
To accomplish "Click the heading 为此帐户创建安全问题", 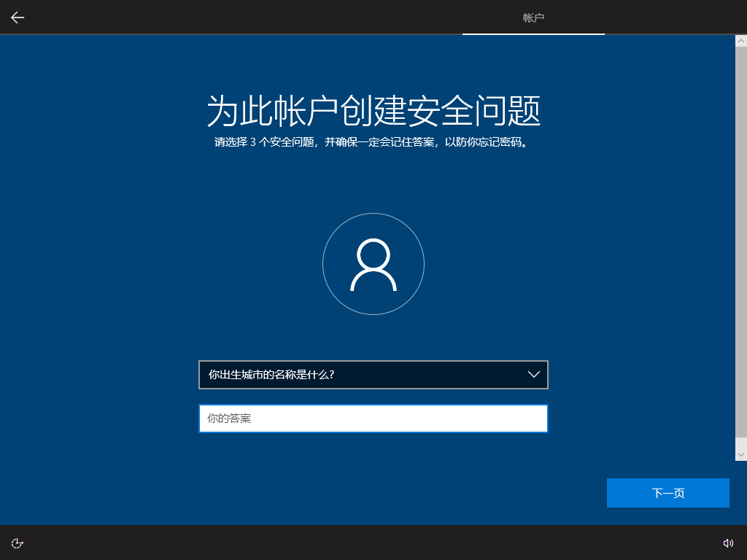I will [373, 111].
